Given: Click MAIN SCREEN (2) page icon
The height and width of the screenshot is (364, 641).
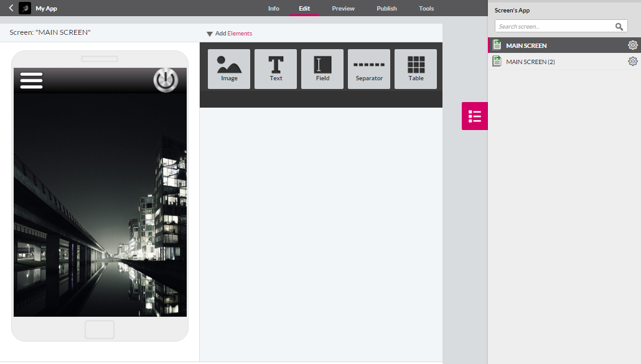Looking at the screenshot, I should (497, 61).
